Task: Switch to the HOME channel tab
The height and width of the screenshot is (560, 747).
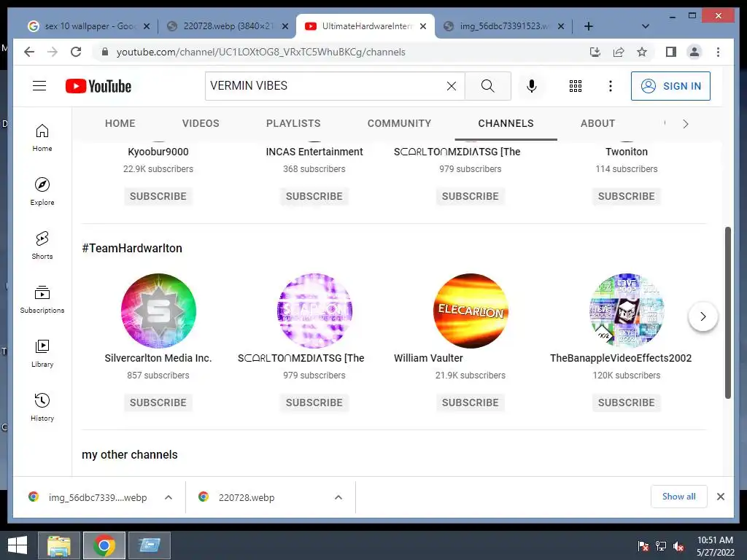Action: pos(120,123)
